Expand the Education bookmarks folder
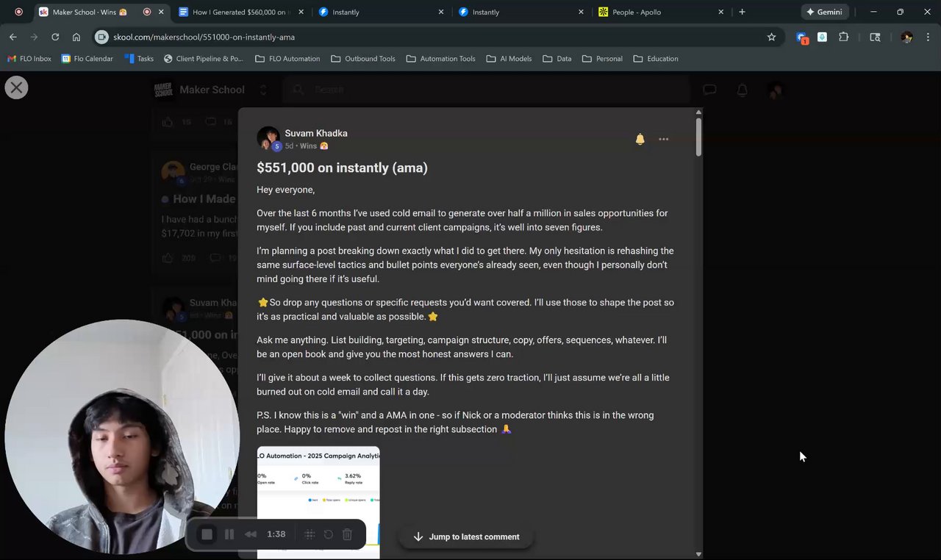941x560 pixels. [x=656, y=59]
